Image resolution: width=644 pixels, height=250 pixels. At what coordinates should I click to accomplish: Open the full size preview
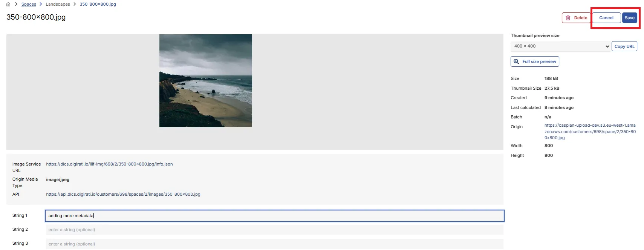point(535,61)
